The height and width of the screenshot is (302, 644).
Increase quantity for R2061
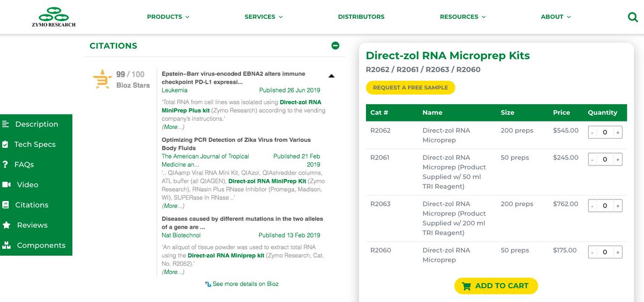click(618, 160)
